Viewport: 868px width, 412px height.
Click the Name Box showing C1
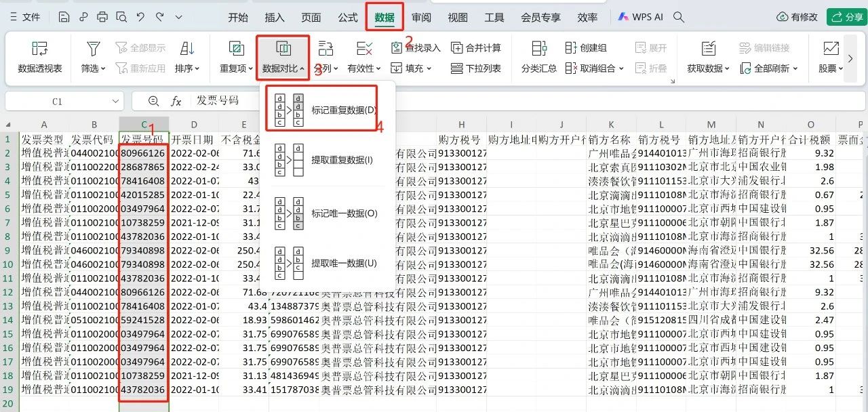click(57, 101)
